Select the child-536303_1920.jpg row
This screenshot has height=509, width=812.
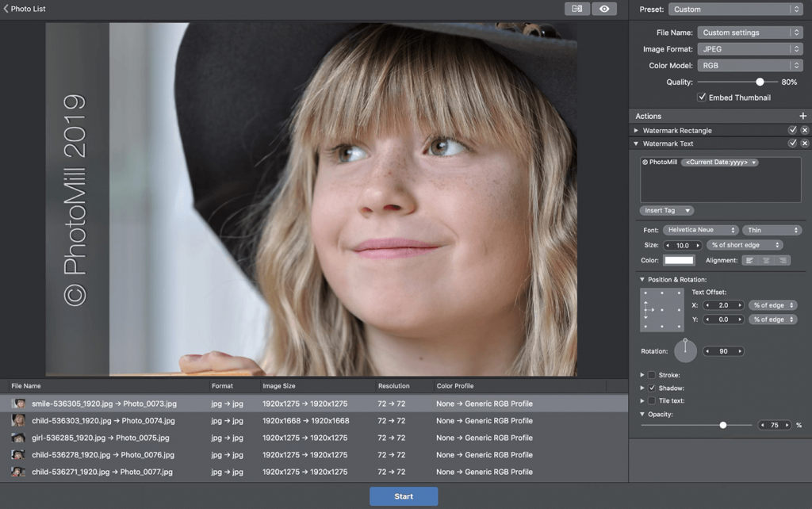tap(314, 420)
